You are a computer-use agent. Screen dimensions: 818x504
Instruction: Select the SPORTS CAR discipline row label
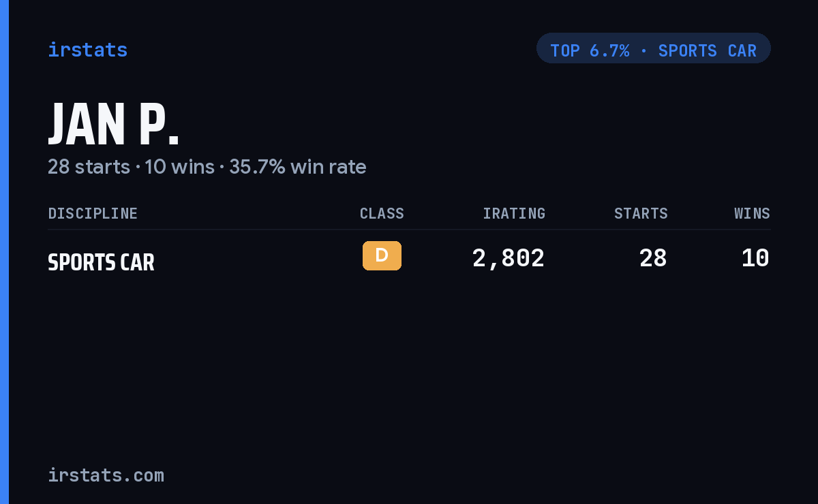[x=101, y=262]
